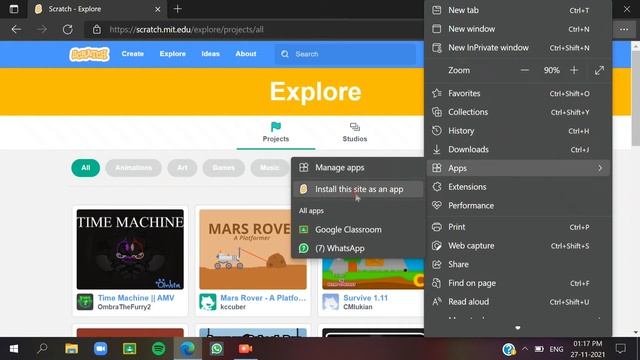This screenshot has width=640, height=360.
Task: Choose Find on page
Action: click(x=518, y=283)
